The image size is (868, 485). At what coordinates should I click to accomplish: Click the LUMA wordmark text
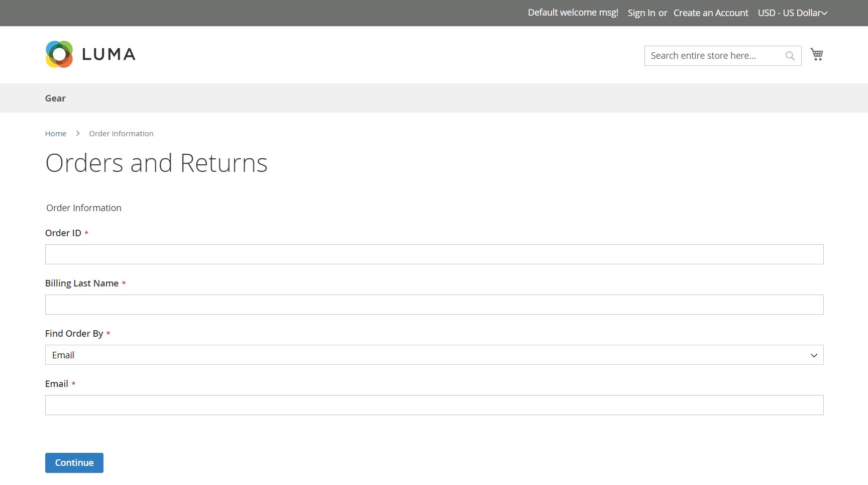108,54
